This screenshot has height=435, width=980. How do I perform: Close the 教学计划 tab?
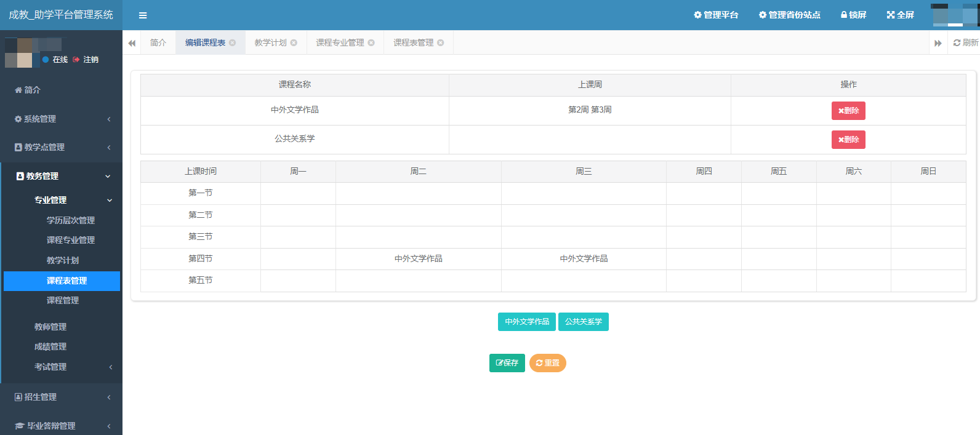coord(294,42)
